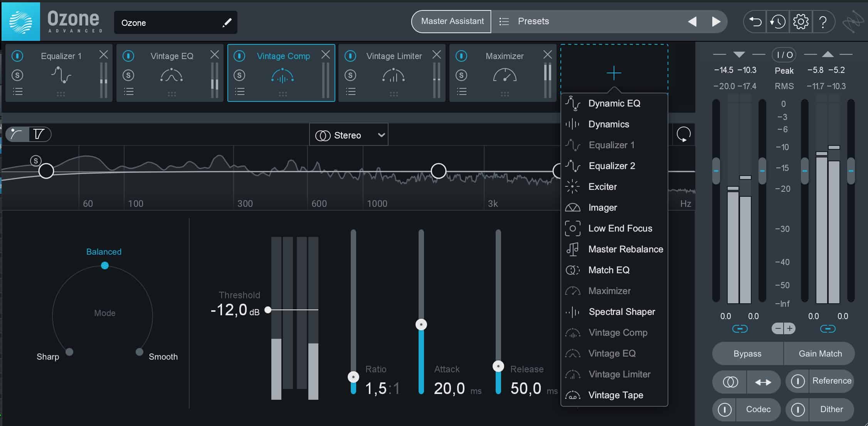Viewport: 868px width, 426px height.
Task: Add Dynamic EQ from the module menu
Action: [614, 103]
